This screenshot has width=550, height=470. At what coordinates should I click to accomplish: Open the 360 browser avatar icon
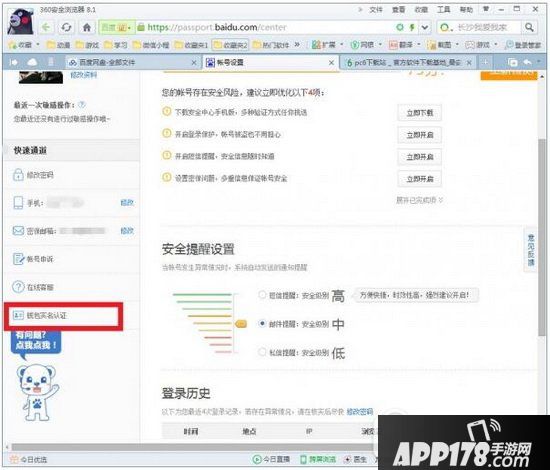pyautogui.click(x=20, y=22)
